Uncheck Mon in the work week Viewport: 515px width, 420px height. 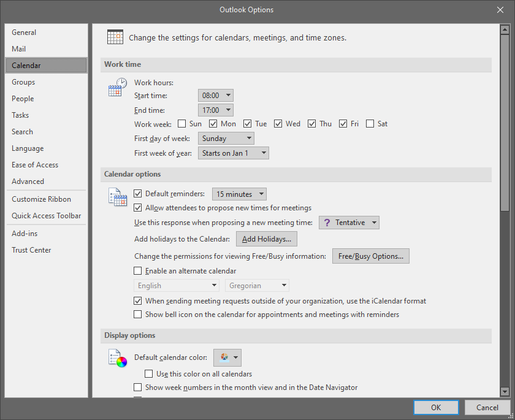click(x=213, y=123)
